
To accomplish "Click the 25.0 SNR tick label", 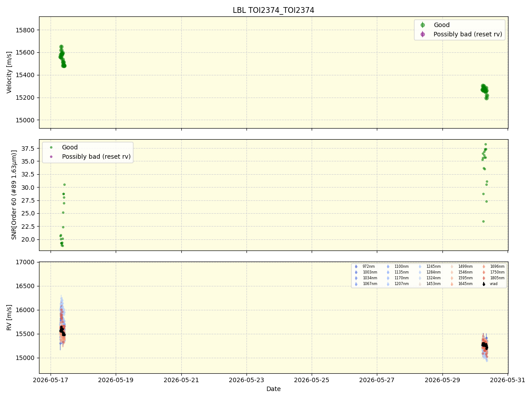I will point(29,214).
